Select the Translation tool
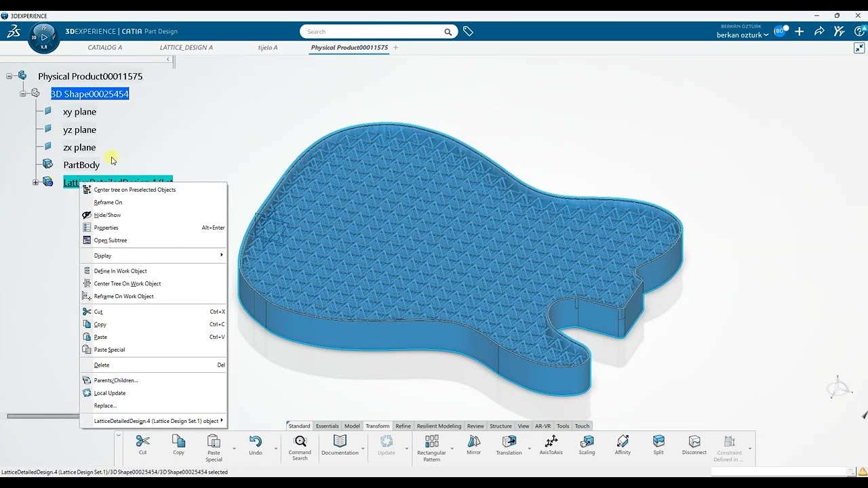Screen dimensions: 868x488 [x=509, y=445]
